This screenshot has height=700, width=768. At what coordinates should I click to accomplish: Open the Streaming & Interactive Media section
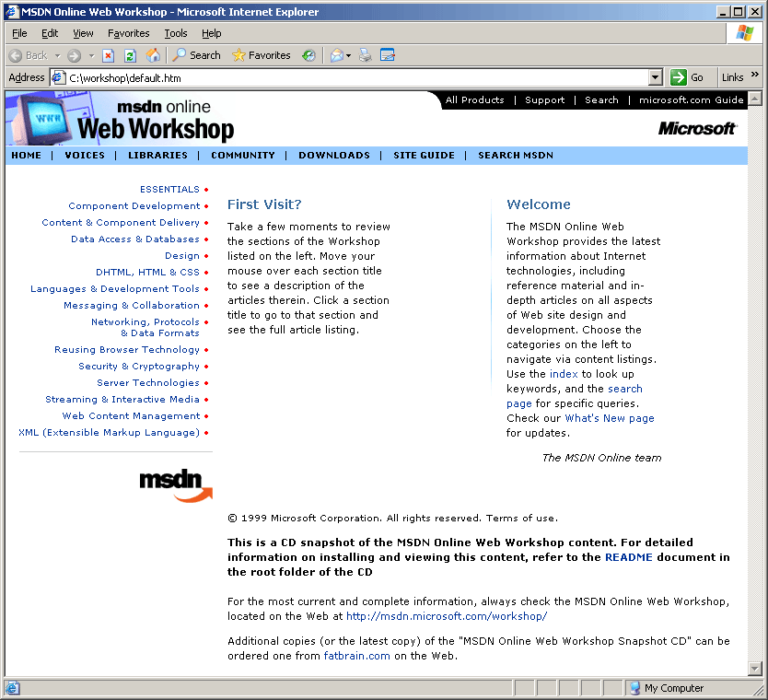(122, 399)
